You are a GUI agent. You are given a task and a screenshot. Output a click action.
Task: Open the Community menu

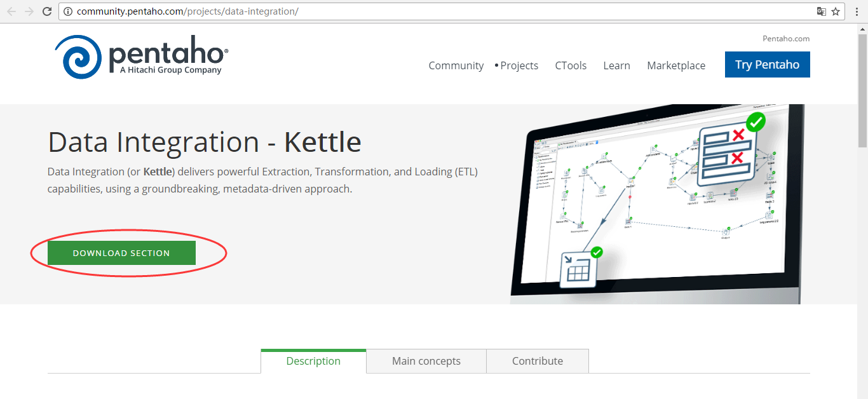(456, 65)
